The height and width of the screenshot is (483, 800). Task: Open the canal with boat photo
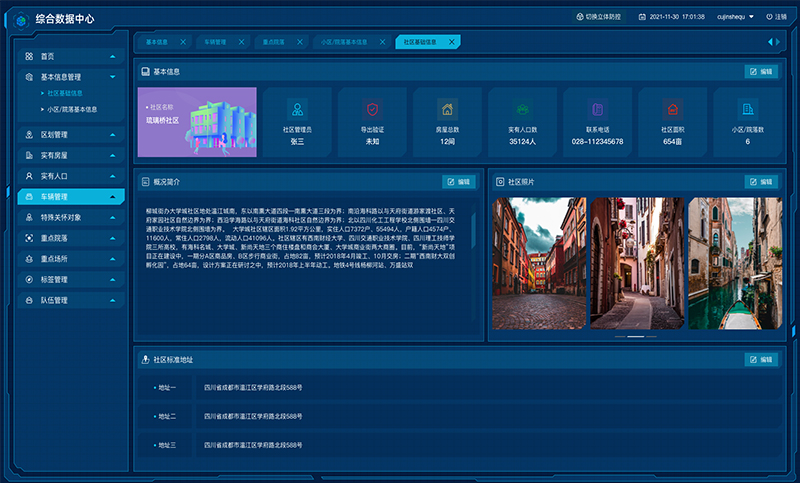tap(735, 263)
